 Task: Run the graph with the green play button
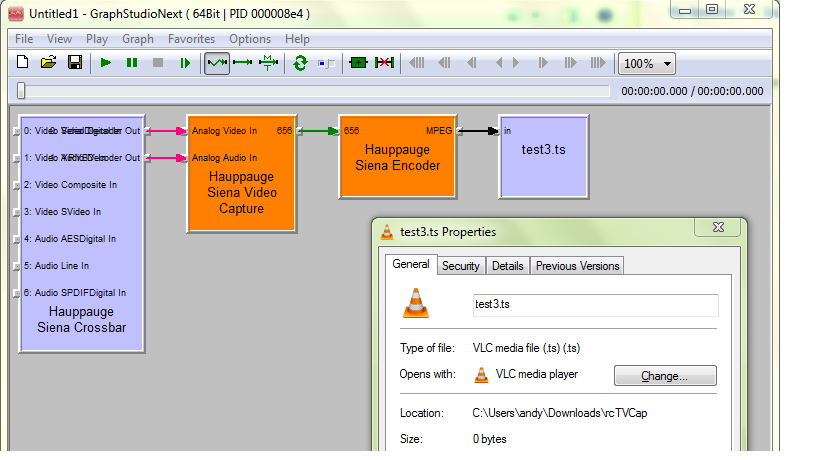(106, 63)
